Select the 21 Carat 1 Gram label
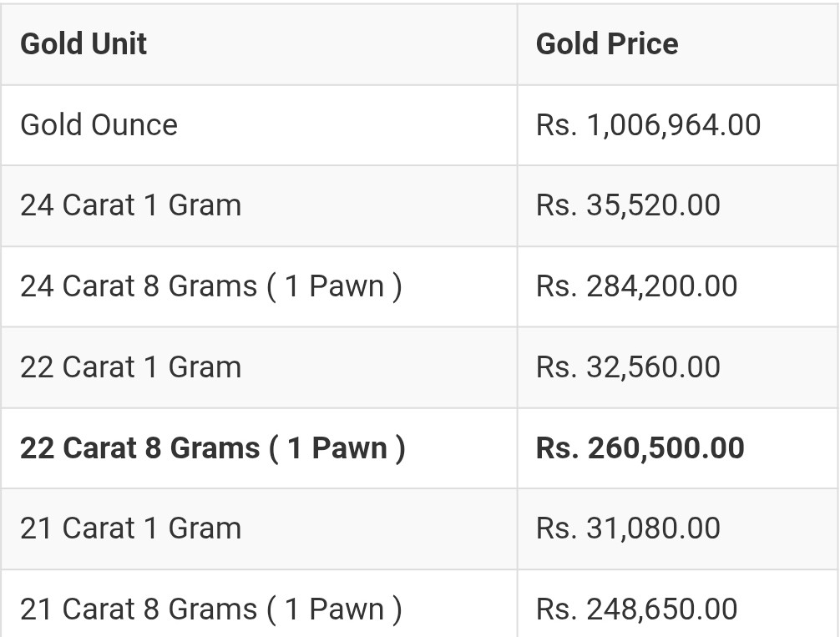The width and height of the screenshot is (840, 637). click(x=131, y=528)
